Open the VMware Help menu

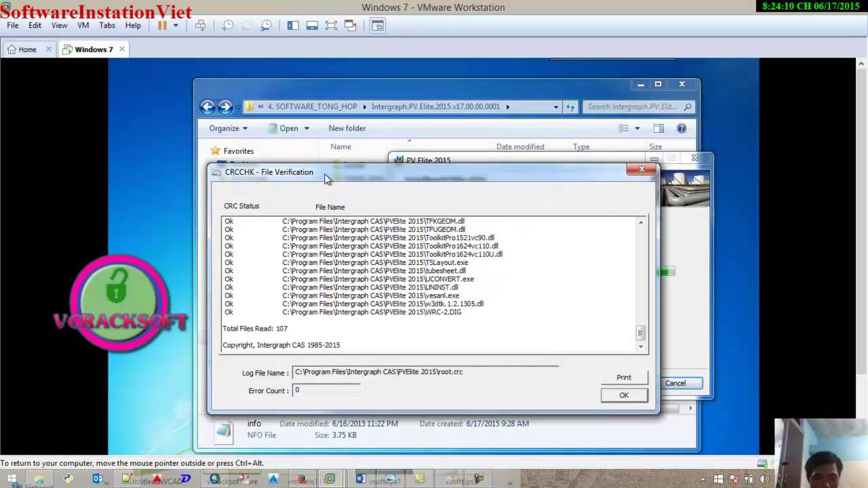(133, 25)
